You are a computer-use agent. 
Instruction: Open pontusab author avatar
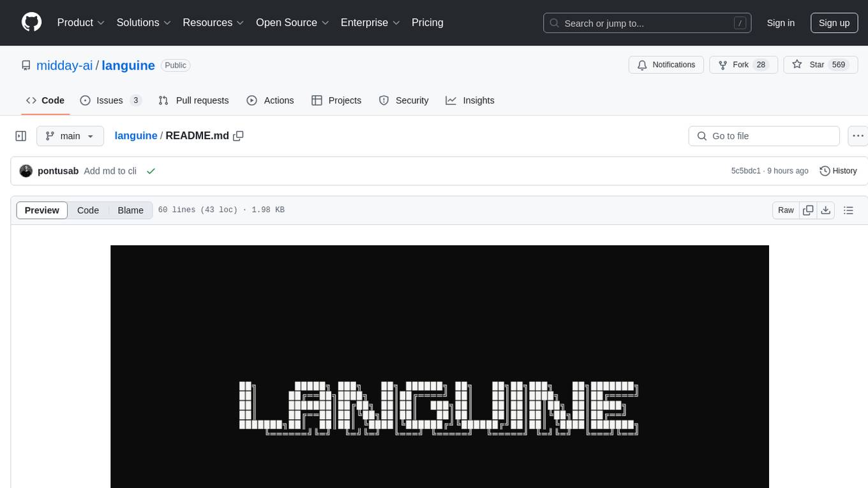pyautogui.click(x=26, y=171)
